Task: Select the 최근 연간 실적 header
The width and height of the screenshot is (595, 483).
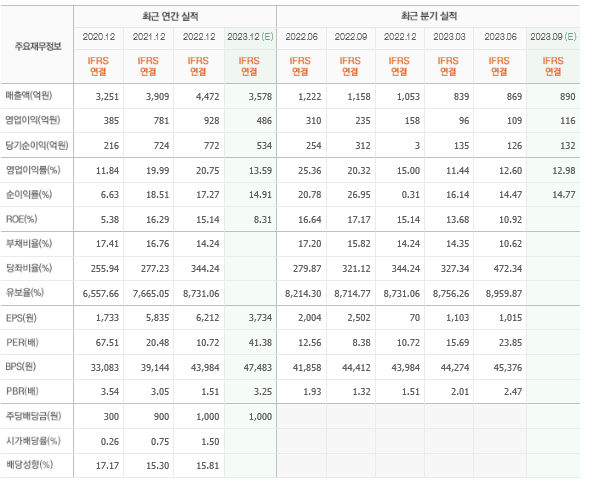Action: coord(170,16)
